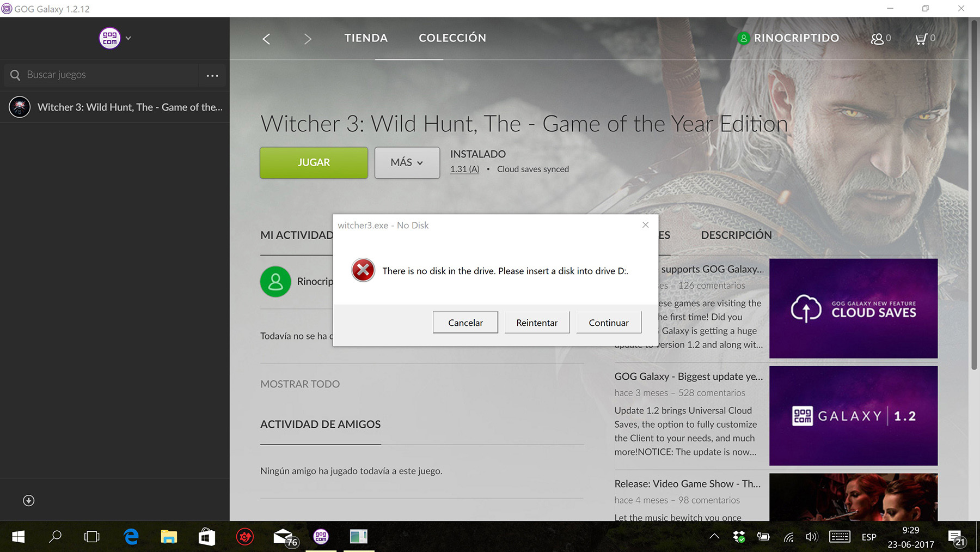
Task: Open the taskbar search icon
Action: coord(55,537)
